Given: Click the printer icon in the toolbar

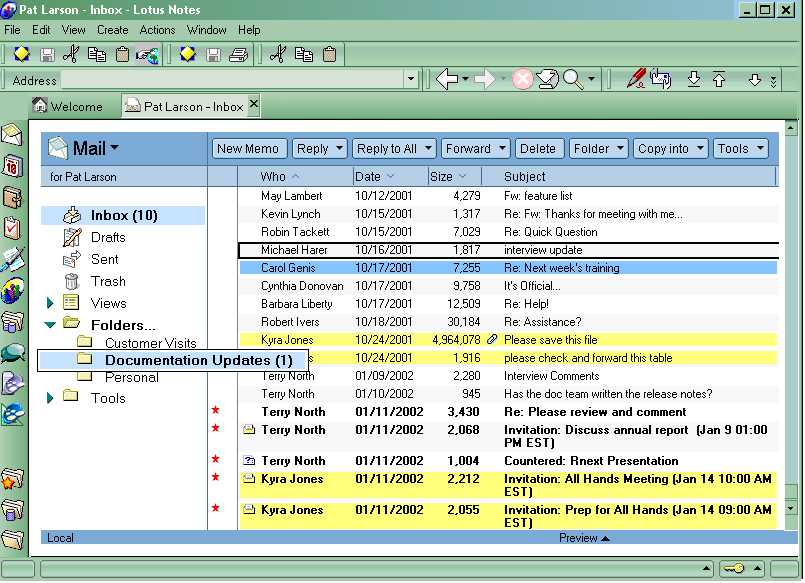Looking at the screenshot, I should [x=238, y=54].
